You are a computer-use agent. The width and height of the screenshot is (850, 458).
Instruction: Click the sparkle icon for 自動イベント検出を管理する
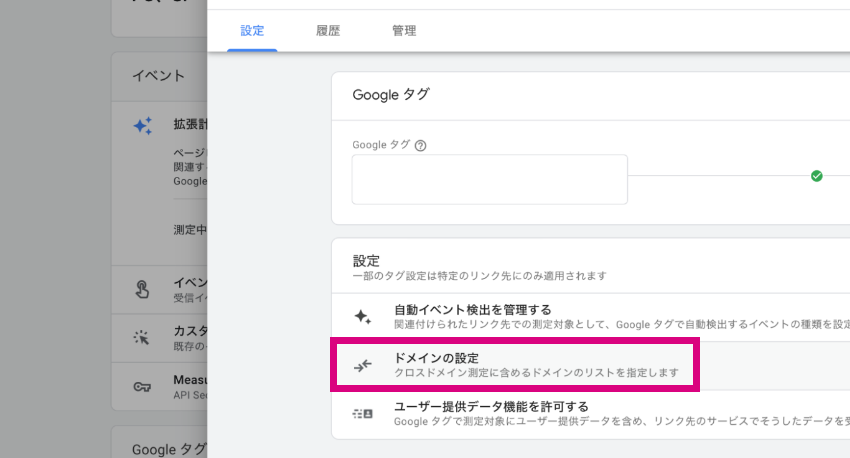pos(363,317)
